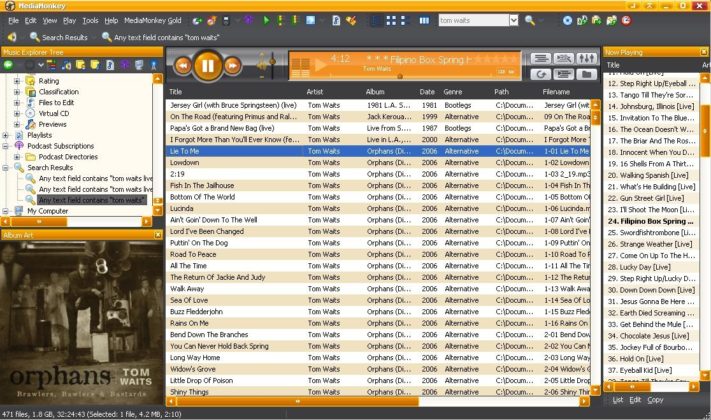The width and height of the screenshot is (711, 420).
Task: Click the red clock sleep timer icon
Action: 626,20
